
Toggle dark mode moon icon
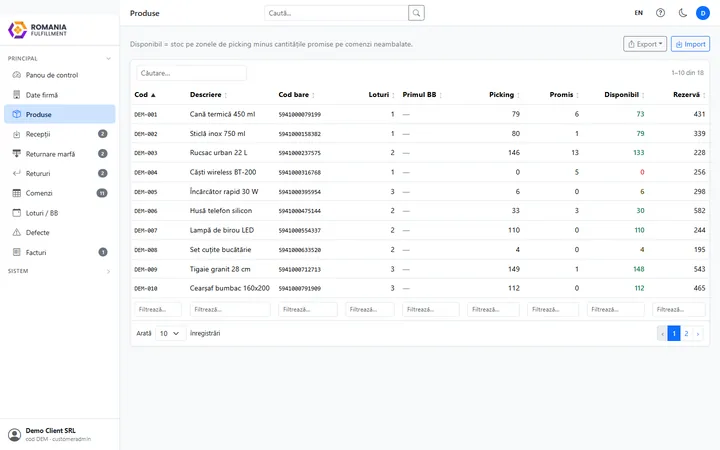[x=683, y=13]
